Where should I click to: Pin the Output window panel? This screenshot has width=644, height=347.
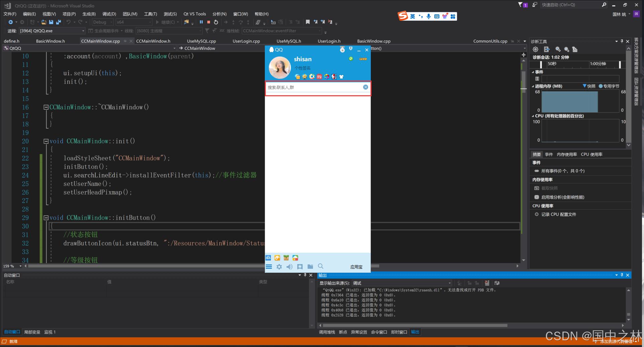click(x=622, y=275)
